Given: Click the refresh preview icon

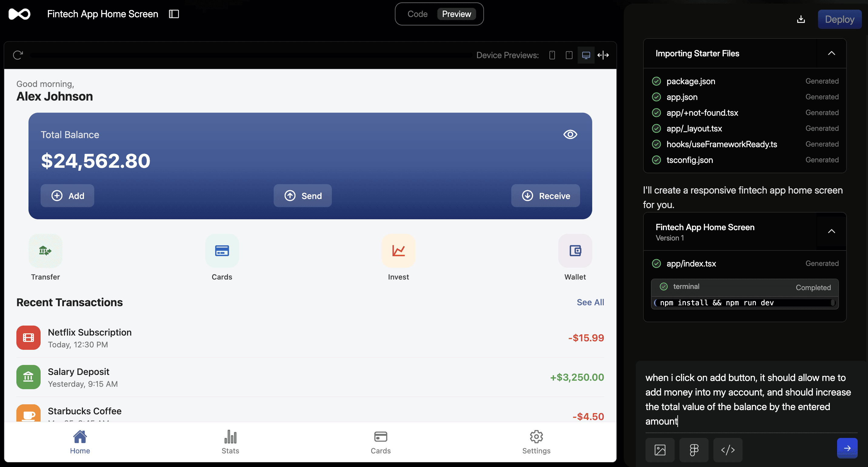Looking at the screenshot, I should pyautogui.click(x=18, y=55).
